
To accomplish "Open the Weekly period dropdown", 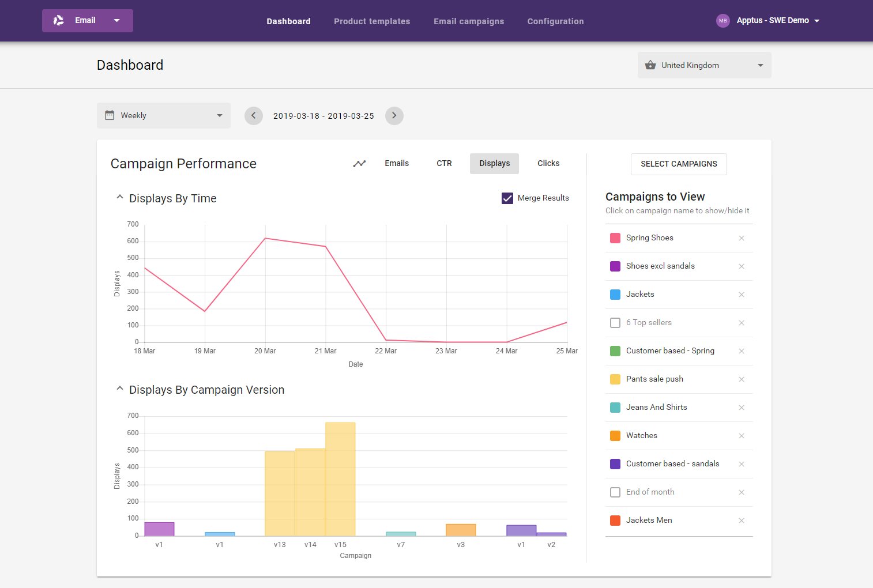I will [x=164, y=115].
